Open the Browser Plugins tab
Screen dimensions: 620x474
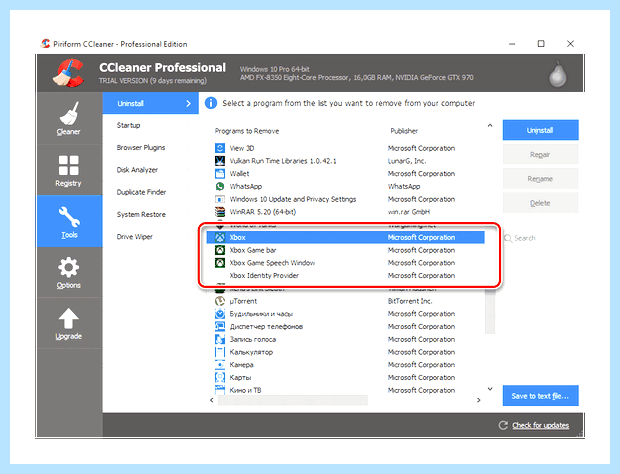pyautogui.click(x=151, y=147)
